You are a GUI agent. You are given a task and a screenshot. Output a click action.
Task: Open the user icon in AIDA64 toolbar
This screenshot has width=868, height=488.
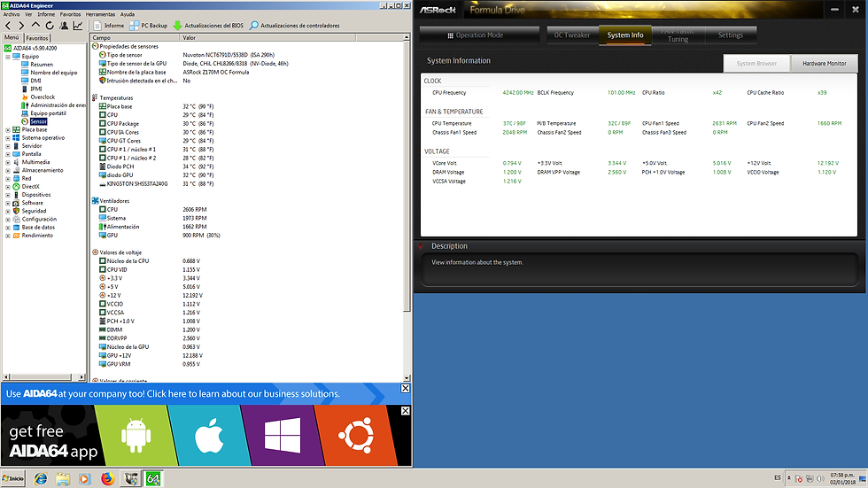click(x=64, y=26)
